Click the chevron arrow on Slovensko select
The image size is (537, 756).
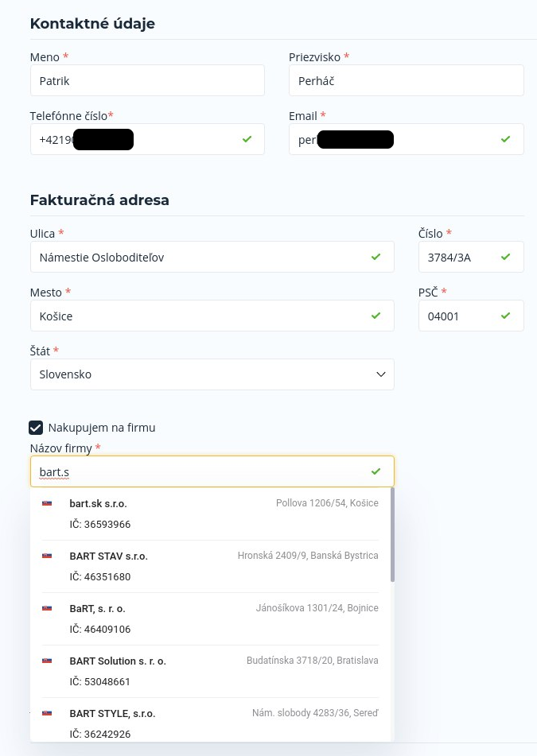381,374
